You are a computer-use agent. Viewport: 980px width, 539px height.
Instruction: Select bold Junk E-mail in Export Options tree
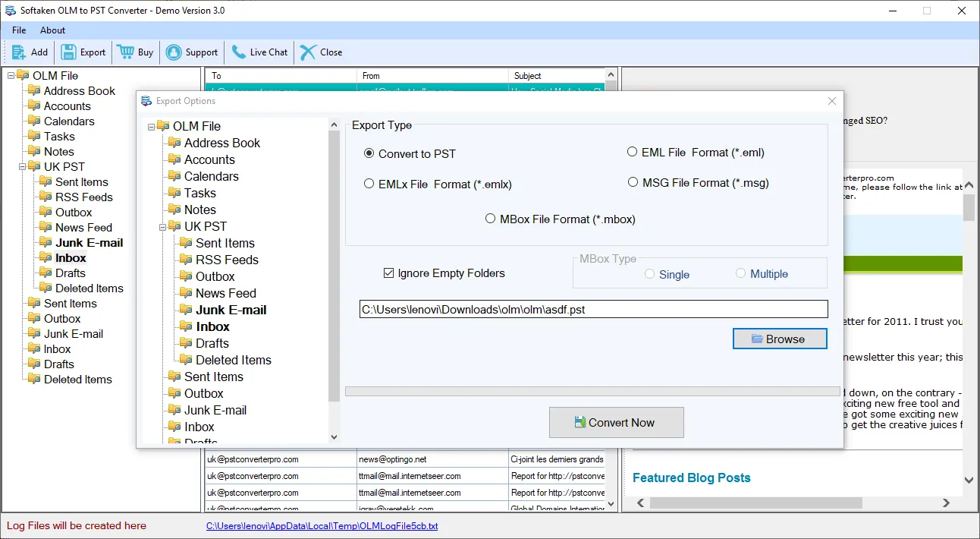(x=231, y=310)
